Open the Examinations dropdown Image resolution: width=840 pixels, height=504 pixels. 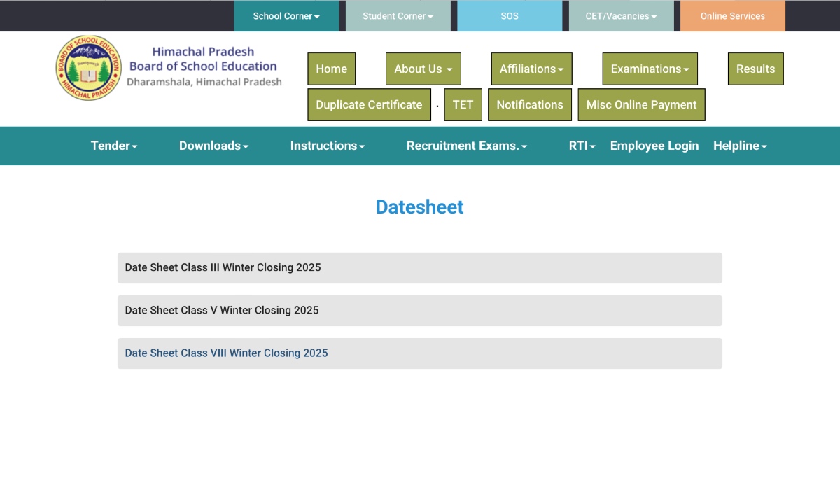coord(650,69)
